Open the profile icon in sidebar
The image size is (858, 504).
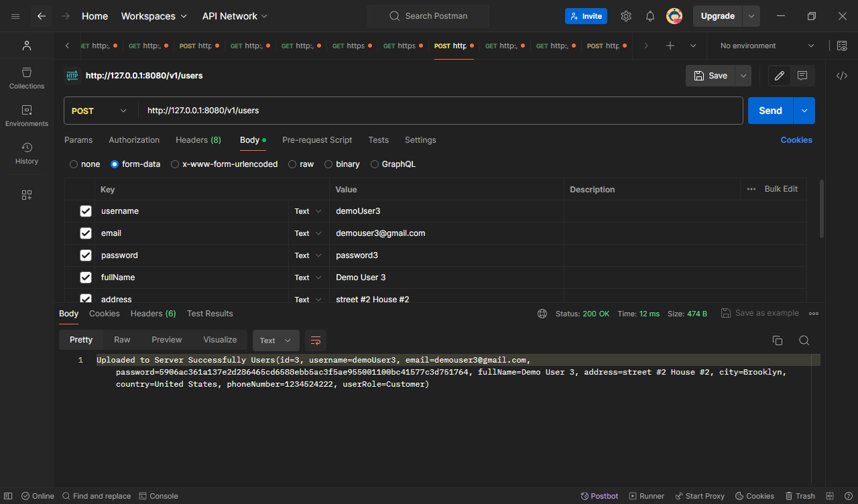click(27, 46)
